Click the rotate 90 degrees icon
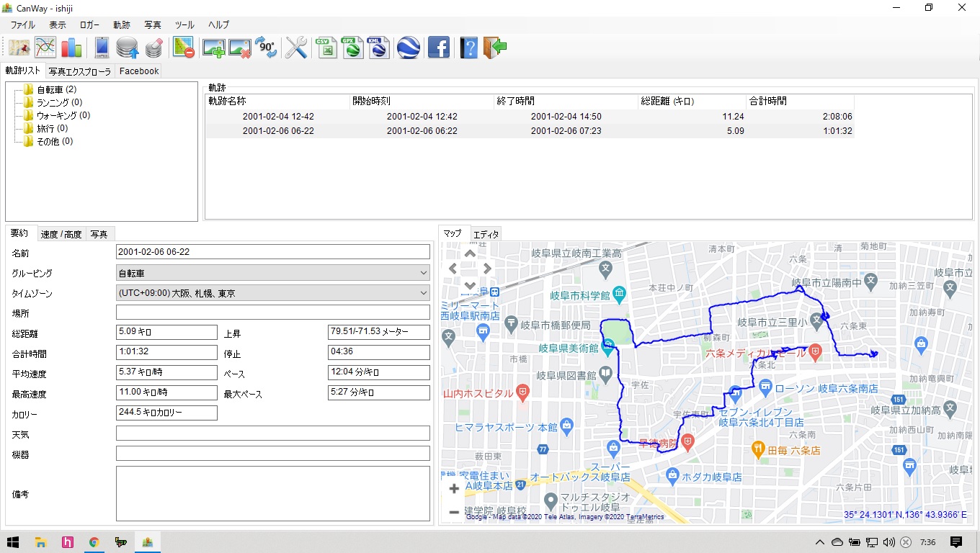Viewport: 980px width, 553px height. tap(266, 48)
